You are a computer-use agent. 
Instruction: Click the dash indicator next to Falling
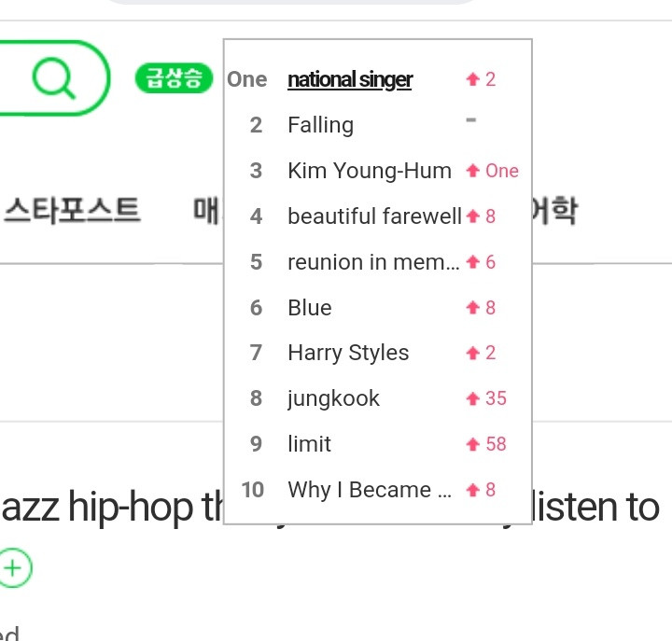471,120
